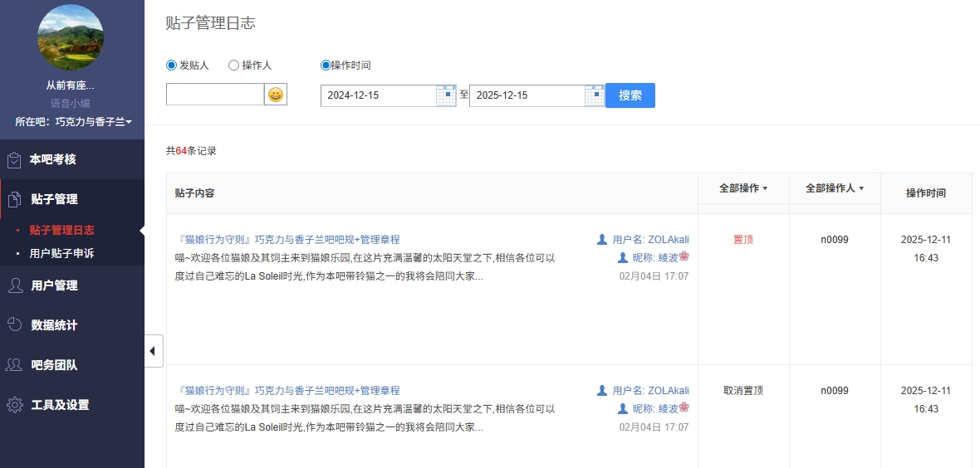Image resolution: width=980 pixels, height=468 pixels.
Task: Click the 贴子管理 document icon
Action: (14, 199)
